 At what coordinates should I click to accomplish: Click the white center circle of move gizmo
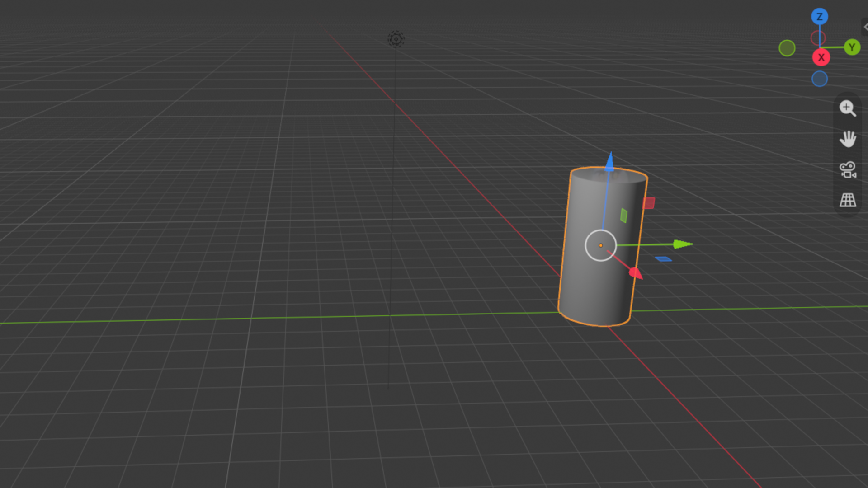[601, 245]
